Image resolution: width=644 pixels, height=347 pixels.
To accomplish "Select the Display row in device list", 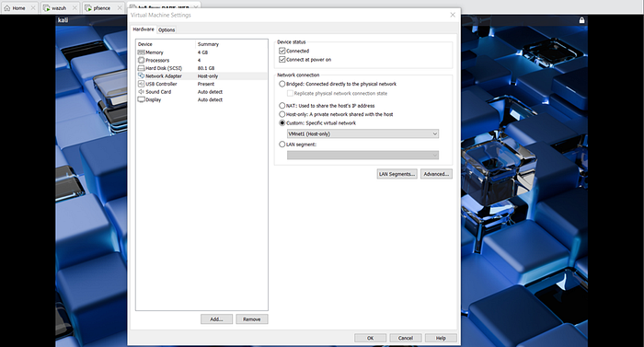I will 201,99.
